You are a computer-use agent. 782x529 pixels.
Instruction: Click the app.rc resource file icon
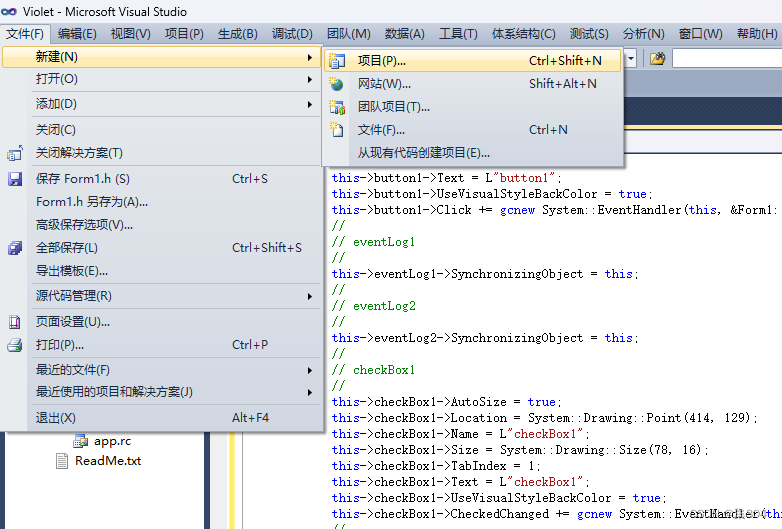(x=80, y=441)
